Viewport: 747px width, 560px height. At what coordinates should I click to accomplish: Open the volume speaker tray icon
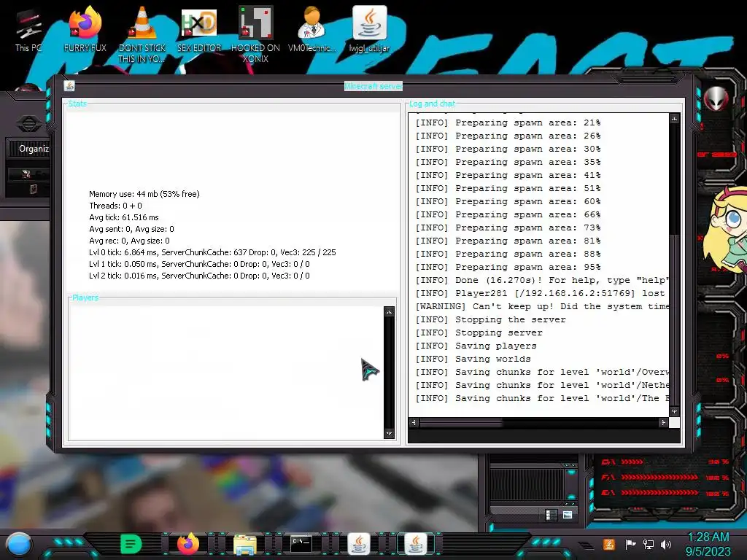point(666,544)
